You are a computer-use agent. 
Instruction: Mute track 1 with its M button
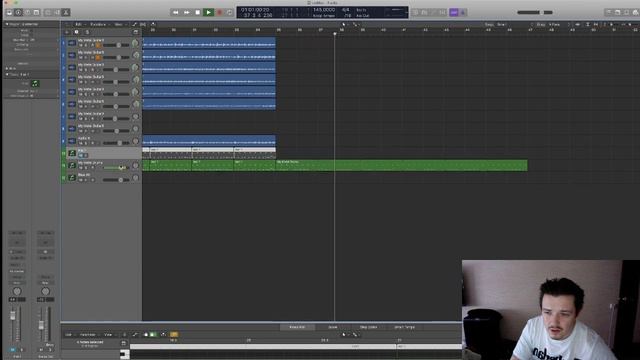pos(80,45)
